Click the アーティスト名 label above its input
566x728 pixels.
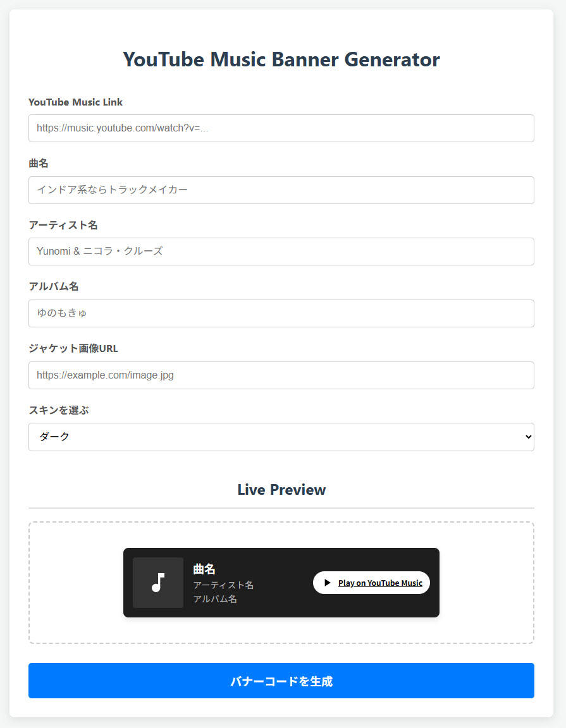click(63, 225)
